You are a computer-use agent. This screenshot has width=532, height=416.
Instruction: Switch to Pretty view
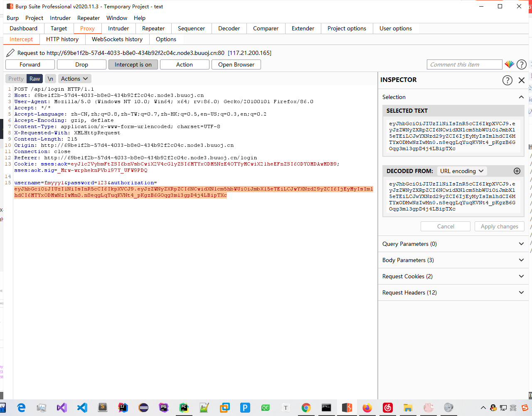[x=16, y=79]
